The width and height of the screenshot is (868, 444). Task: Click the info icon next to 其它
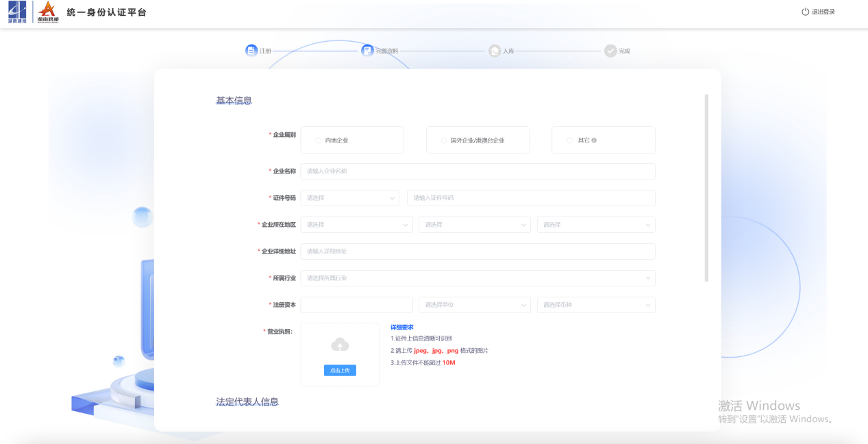tap(594, 140)
